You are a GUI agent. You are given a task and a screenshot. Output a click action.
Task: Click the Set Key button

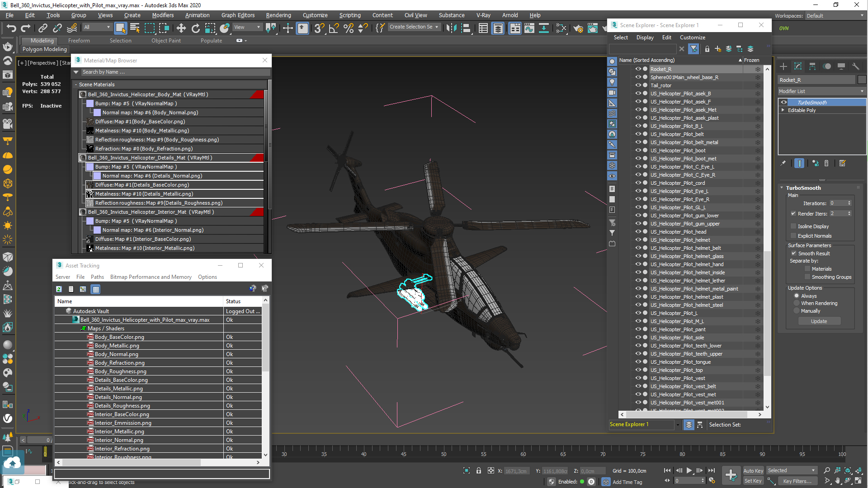[x=753, y=481]
